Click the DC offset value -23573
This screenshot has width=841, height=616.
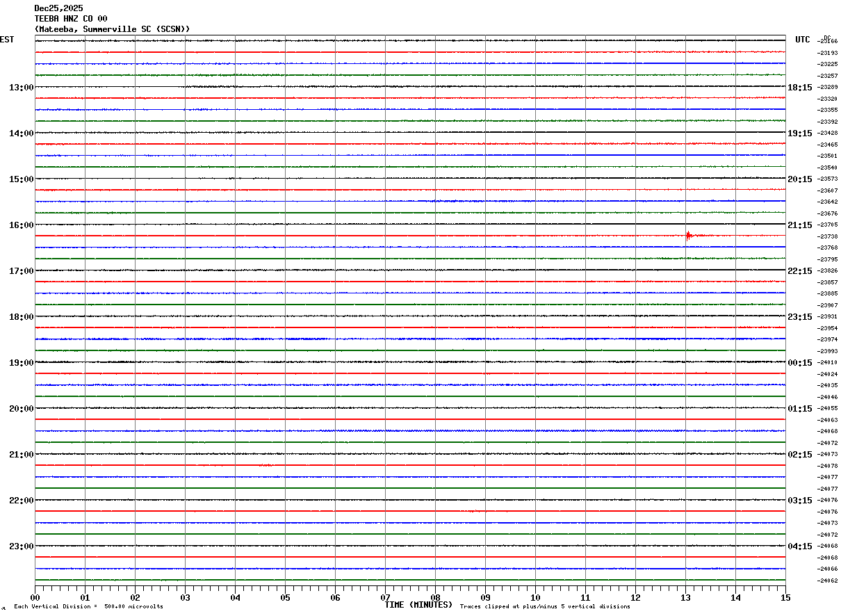click(828, 179)
